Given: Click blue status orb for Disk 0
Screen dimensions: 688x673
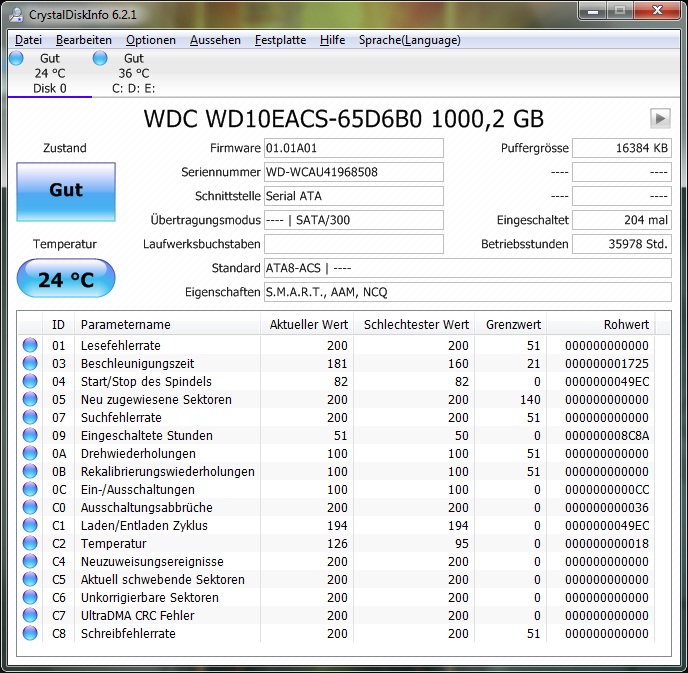Looking at the screenshot, I should [16, 58].
